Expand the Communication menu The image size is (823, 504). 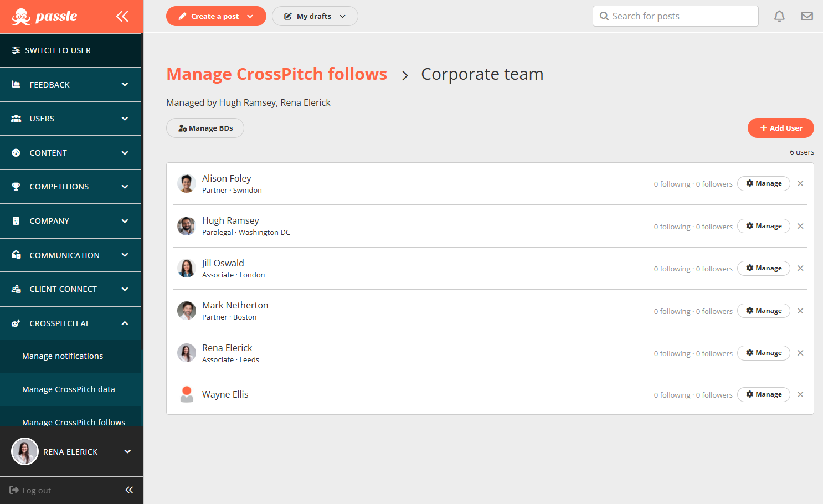click(70, 255)
